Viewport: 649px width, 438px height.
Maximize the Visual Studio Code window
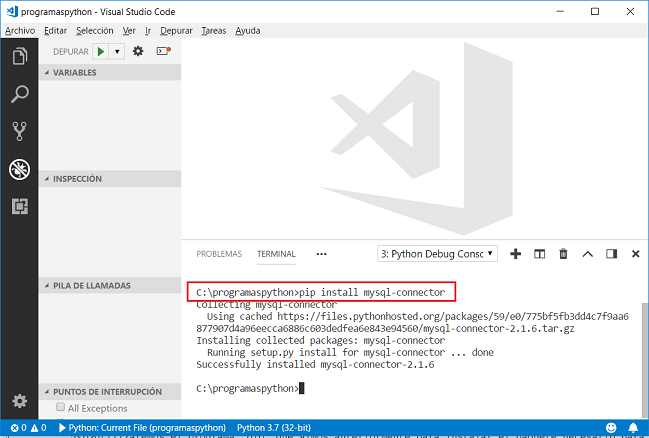click(x=595, y=11)
